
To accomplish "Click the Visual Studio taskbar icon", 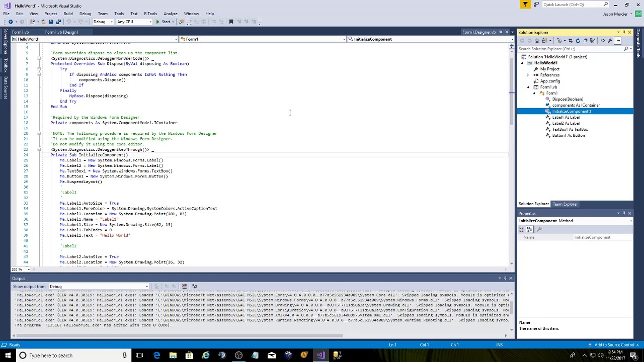I will pyautogui.click(x=321, y=355).
